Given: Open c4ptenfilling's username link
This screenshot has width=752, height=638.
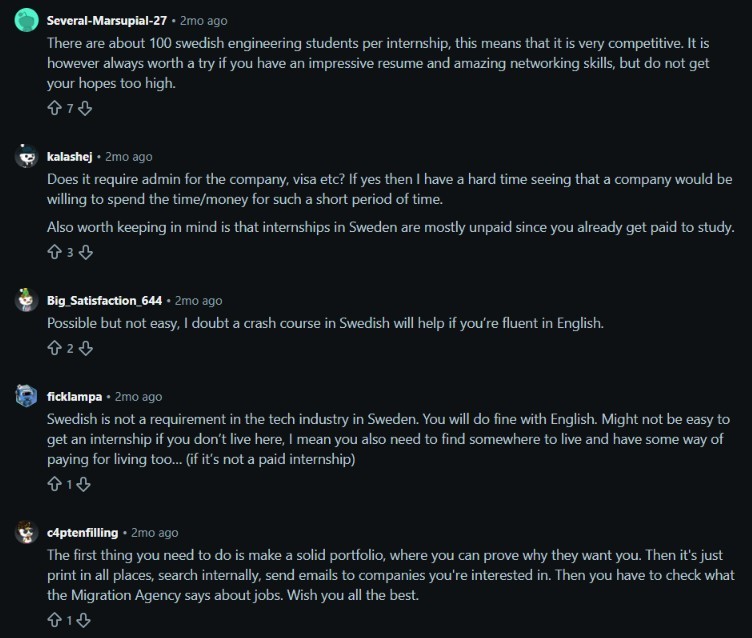Looking at the screenshot, I should coord(82,533).
